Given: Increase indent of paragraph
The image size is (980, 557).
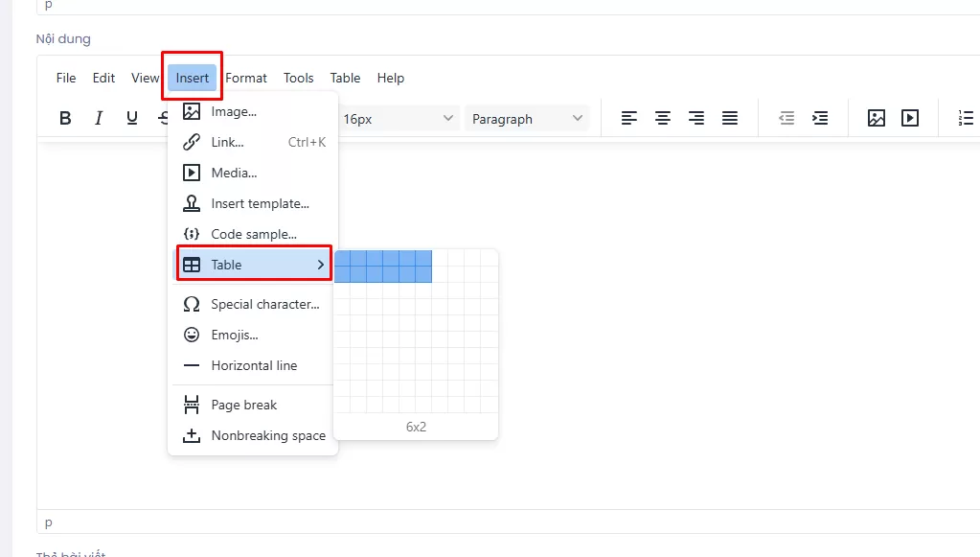Looking at the screenshot, I should (820, 119).
